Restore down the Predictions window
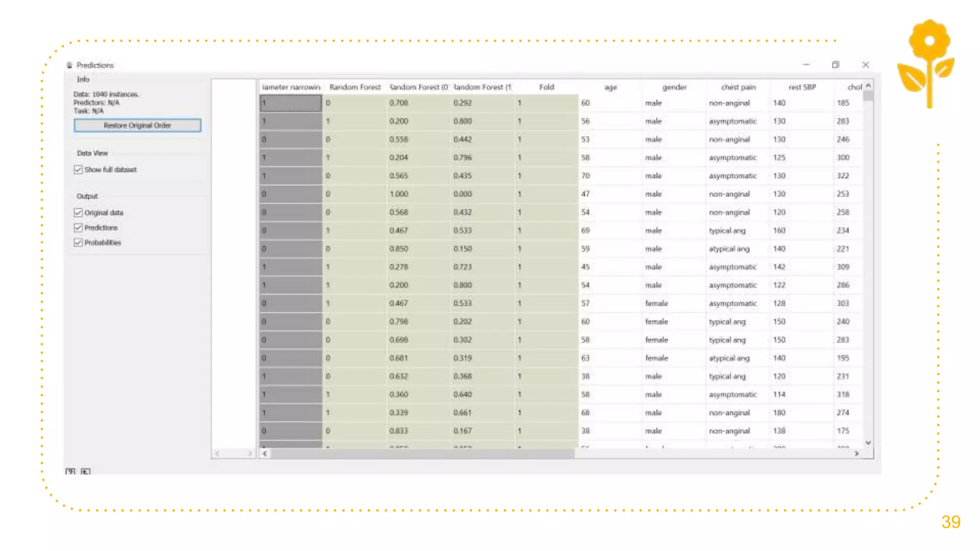Image resolution: width=980 pixels, height=551 pixels. click(x=835, y=65)
